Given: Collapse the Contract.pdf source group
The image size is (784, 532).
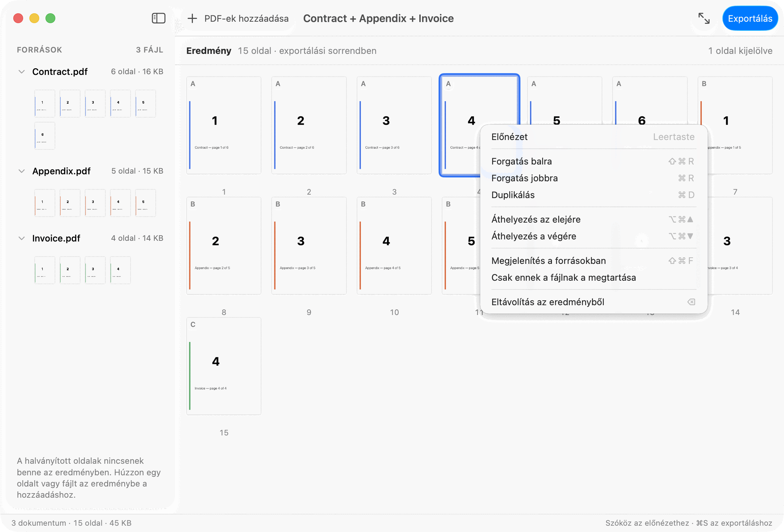Looking at the screenshot, I should [22, 71].
